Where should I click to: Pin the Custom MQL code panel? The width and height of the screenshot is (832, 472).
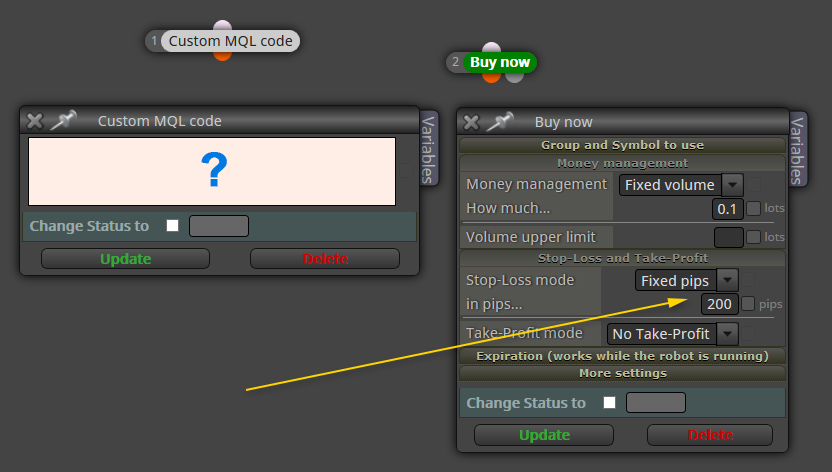[x=64, y=120]
